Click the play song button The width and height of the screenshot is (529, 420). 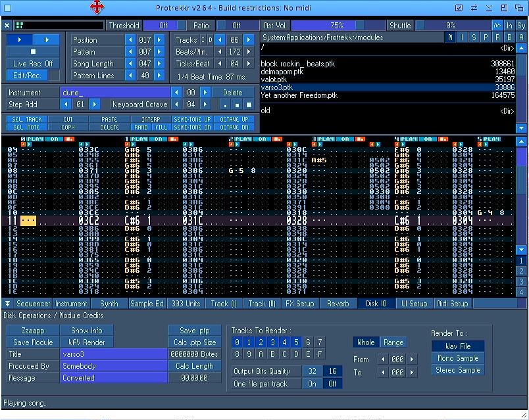(20, 40)
